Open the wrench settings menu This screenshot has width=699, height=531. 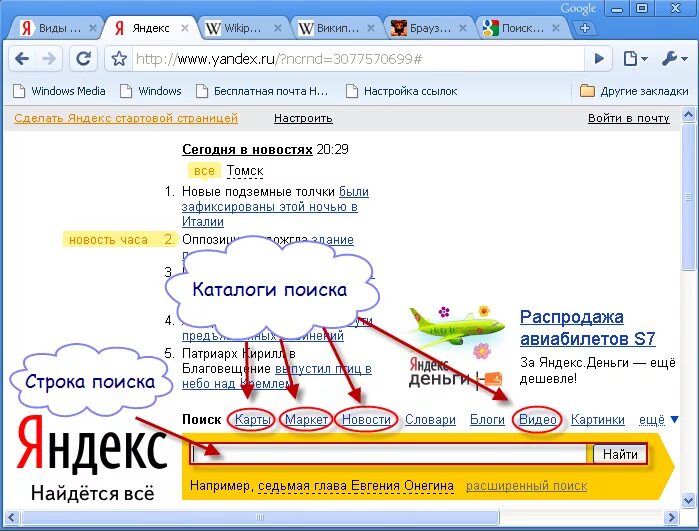(x=674, y=58)
